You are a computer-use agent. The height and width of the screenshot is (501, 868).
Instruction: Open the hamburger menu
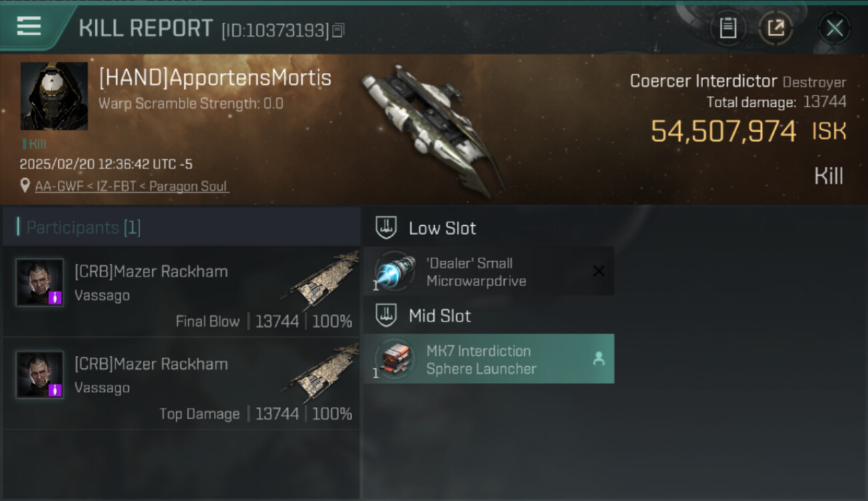pyautogui.click(x=29, y=27)
